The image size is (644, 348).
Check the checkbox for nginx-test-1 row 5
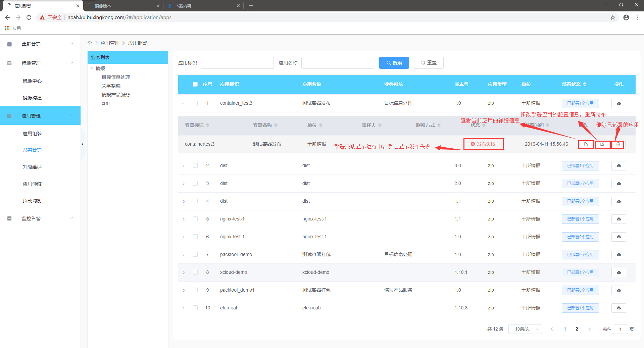point(195,219)
